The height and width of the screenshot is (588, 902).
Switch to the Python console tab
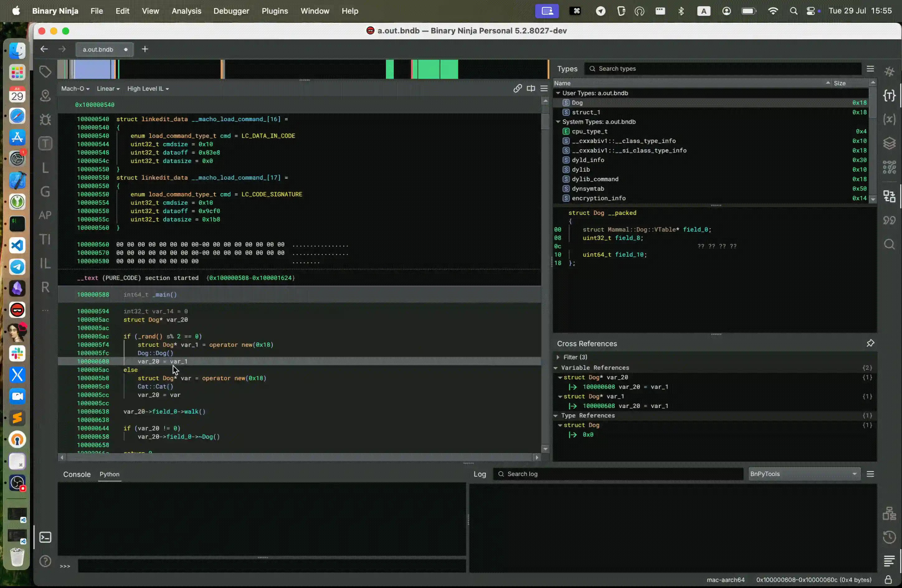(109, 474)
